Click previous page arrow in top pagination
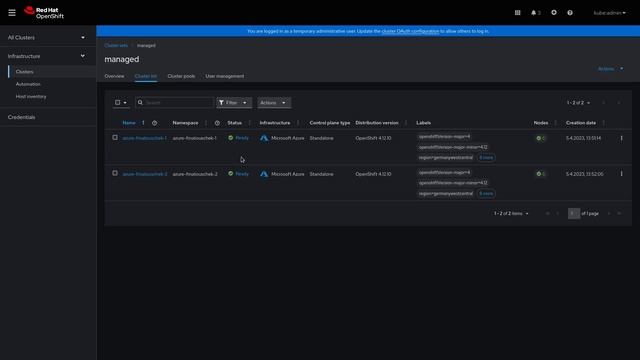This screenshot has width=640, height=360. 604,103
